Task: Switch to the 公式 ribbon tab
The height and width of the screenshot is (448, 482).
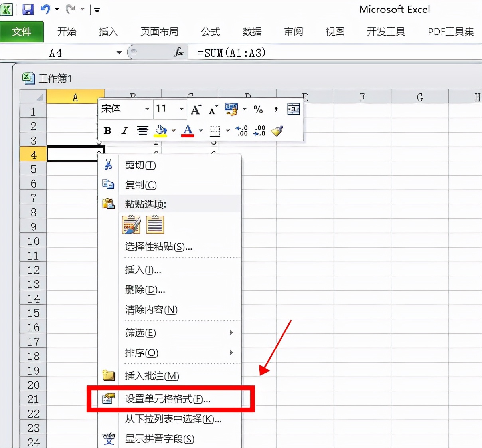Action: click(x=210, y=32)
